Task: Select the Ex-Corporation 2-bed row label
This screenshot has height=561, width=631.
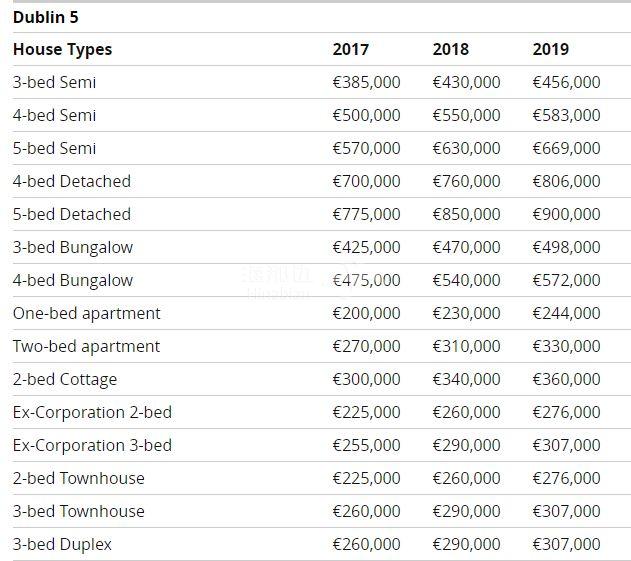Action: pos(92,412)
